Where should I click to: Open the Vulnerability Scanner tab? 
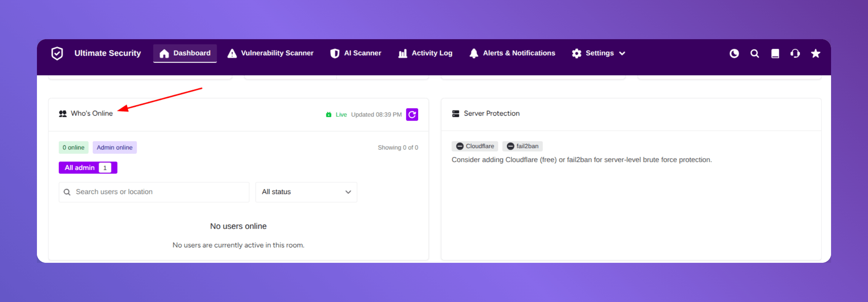tap(270, 53)
